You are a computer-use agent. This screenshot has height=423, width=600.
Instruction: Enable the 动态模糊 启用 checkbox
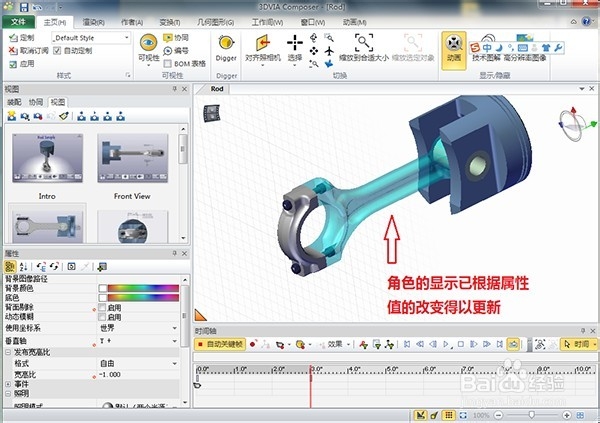(x=102, y=317)
